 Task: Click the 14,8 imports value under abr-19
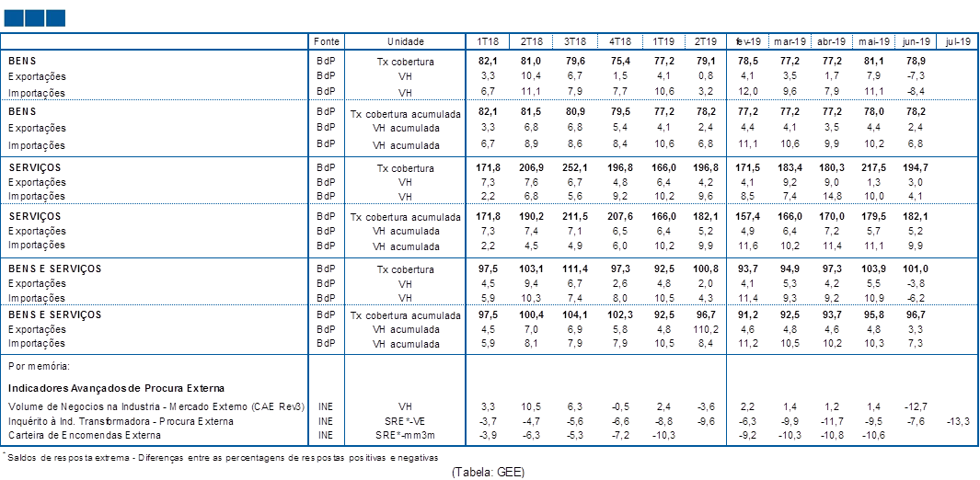coord(831,196)
